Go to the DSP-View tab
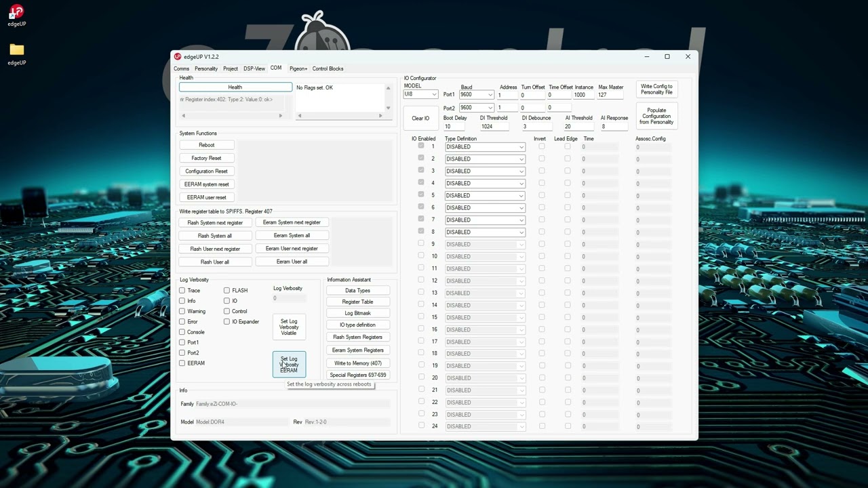 pyautogui.click(x=254, y=68)
